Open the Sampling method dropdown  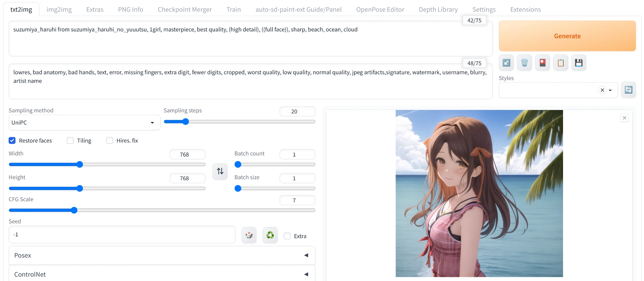tap(84, 123)
